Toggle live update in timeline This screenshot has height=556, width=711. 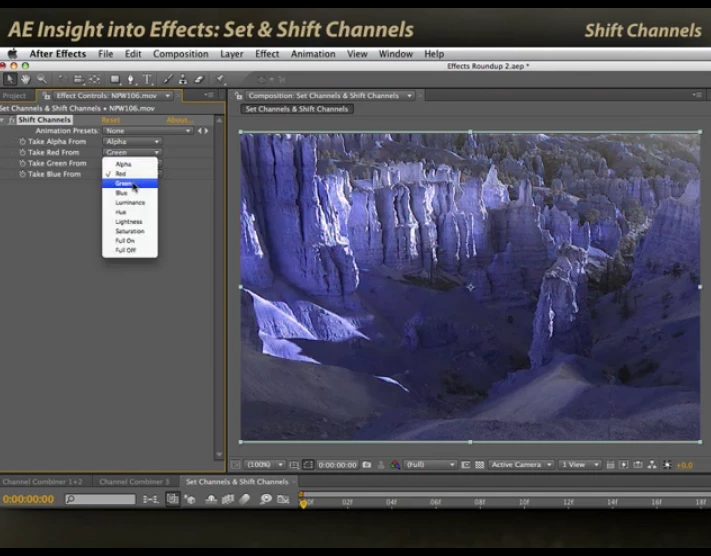[172, 499]
